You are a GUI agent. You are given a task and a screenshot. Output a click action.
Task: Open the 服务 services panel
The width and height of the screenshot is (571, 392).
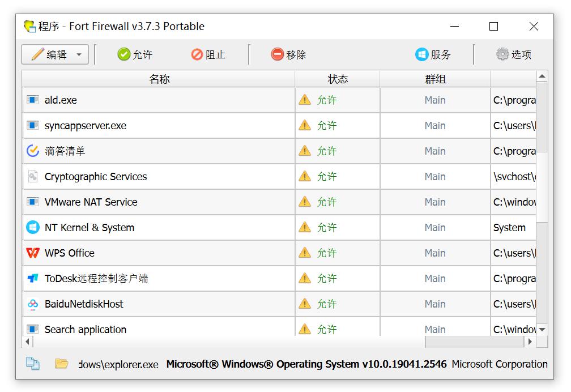[x=434, y=54]
